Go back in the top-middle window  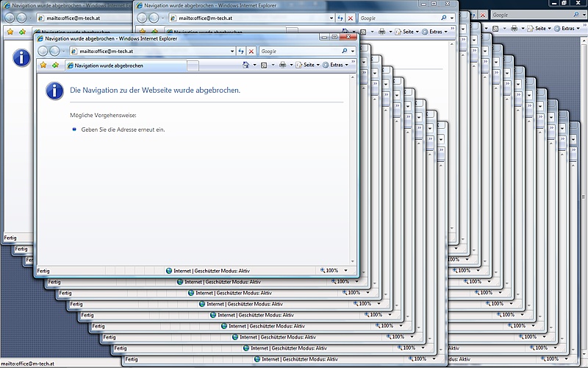tap(142, 18)
